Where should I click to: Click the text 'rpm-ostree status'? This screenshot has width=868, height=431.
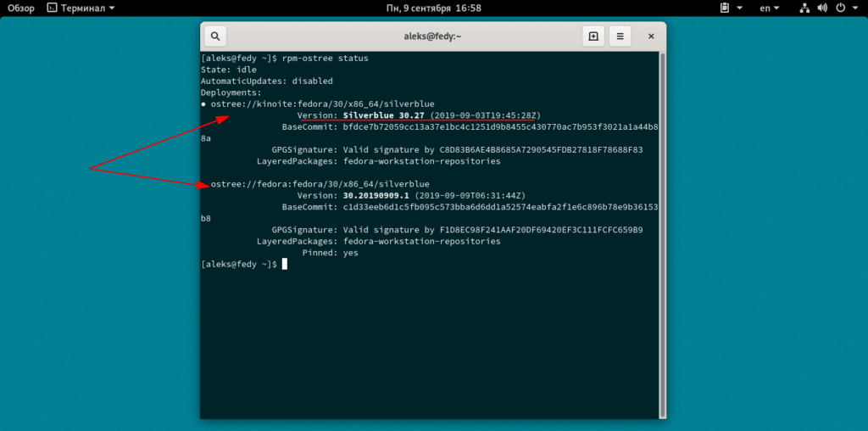[325, 59]
